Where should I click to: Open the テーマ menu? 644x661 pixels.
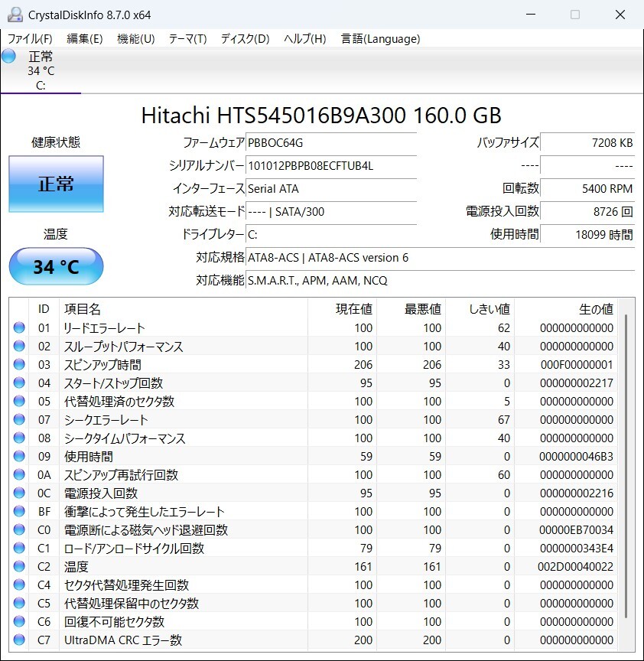[188, 38]
